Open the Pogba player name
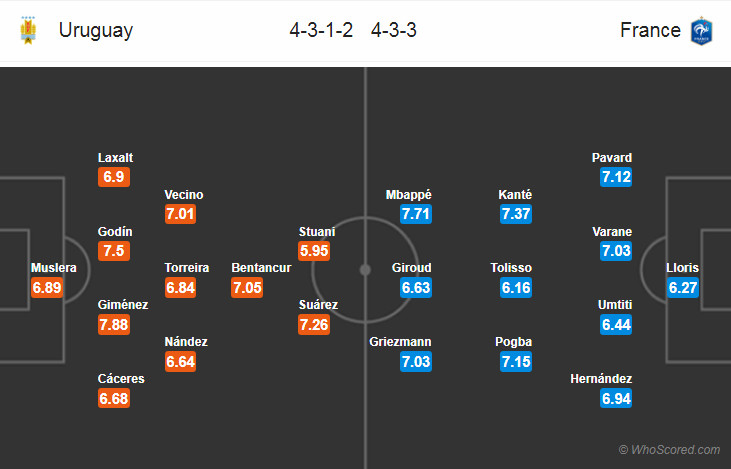The height and width of the screenshot is (469, 731). (515, 341)
